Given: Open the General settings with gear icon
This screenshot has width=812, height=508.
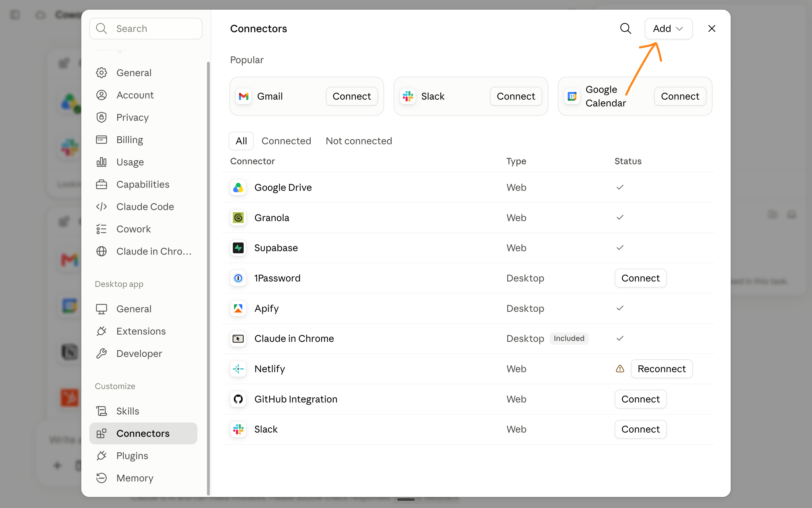Looking at the screenshot, I should (143, 73).
